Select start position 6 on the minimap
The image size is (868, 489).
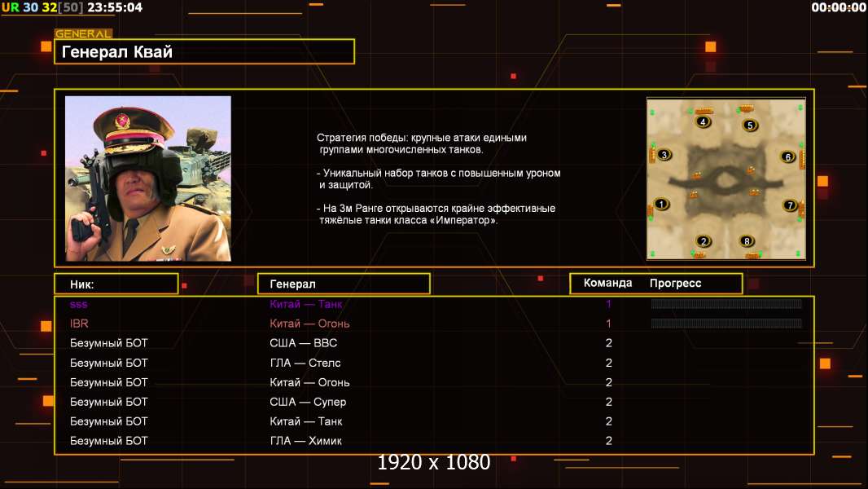pyautogui.click(x=787, y=156)
